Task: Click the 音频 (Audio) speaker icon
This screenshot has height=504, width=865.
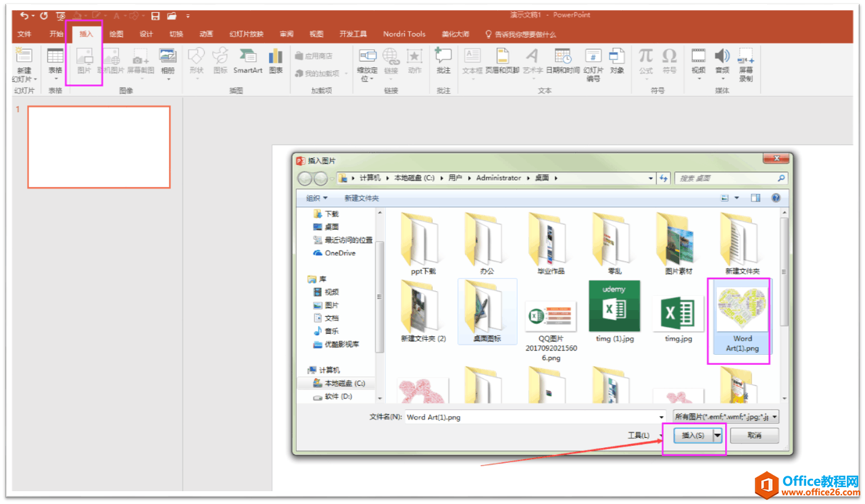Action: (x=722, y=59)
